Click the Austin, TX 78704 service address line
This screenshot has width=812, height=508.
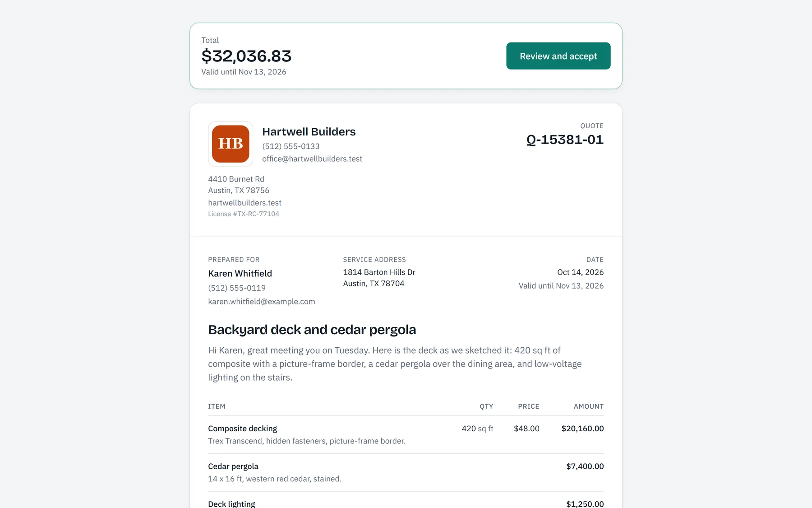(374, 284)
